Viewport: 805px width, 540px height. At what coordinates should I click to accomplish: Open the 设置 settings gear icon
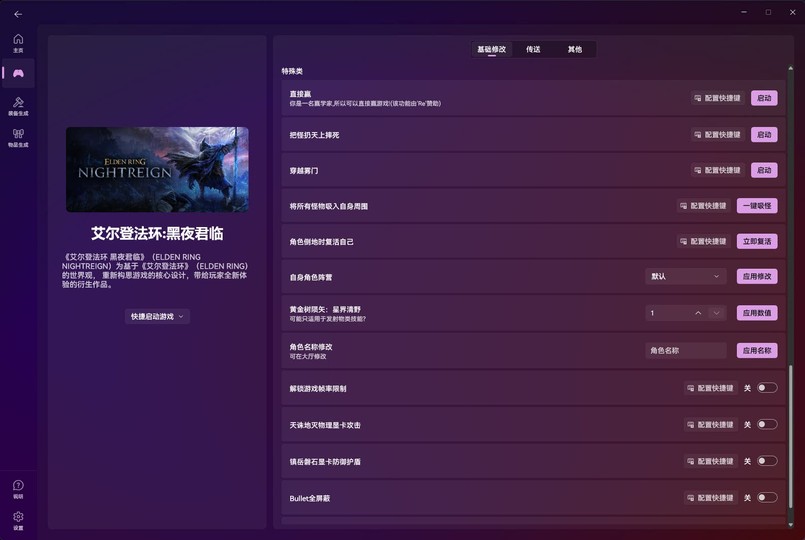[18, 519]
